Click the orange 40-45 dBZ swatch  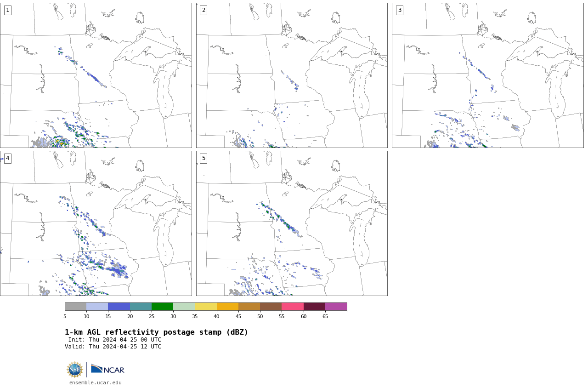pyautogui.click(x=227, y=307)
